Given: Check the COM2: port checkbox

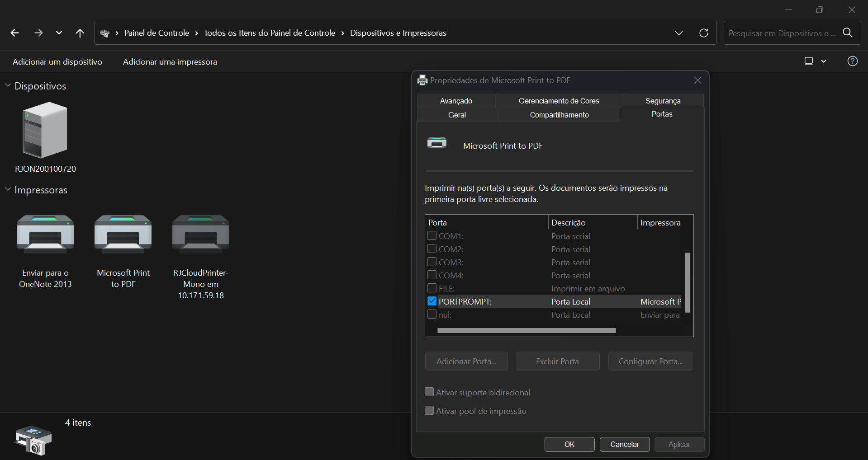Looking at the screenshot, I should [x=432, y=249].
